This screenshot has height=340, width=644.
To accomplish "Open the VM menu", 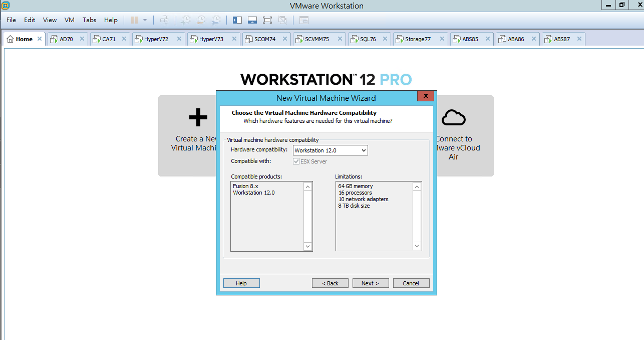I will click(70, 20).
